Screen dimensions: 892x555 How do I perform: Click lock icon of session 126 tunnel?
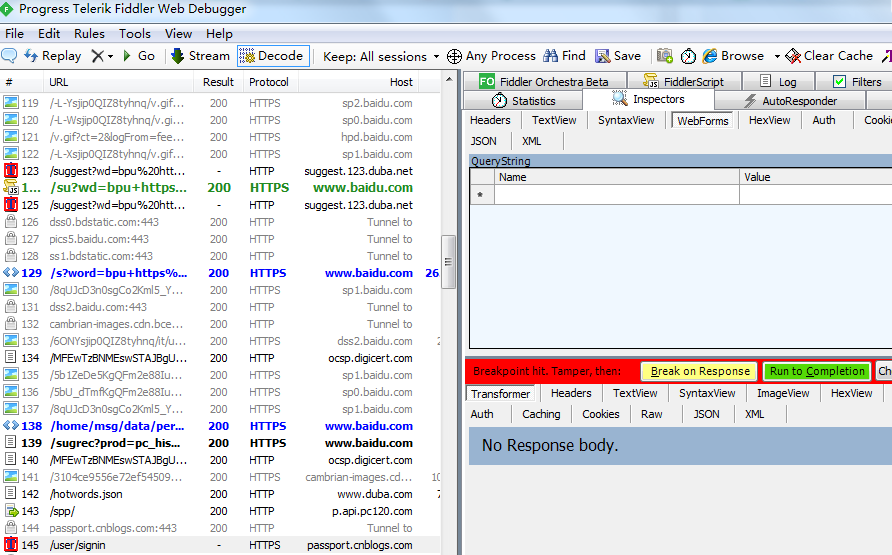10,222
